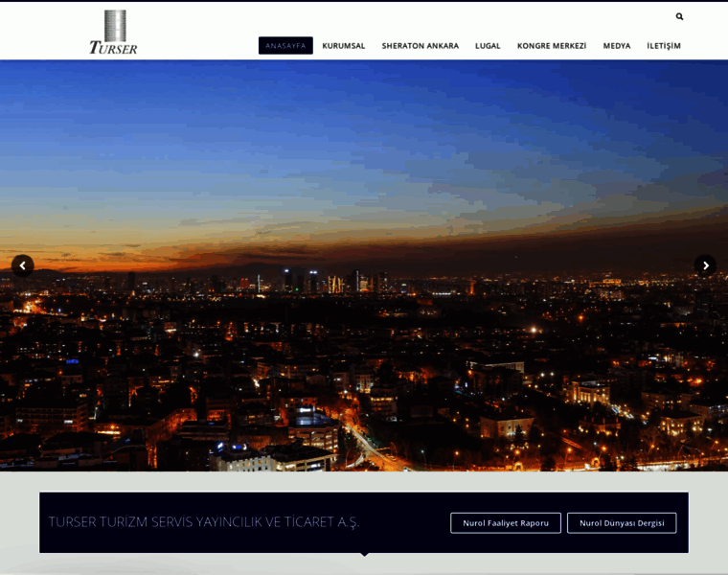The height and width of the screenshot is (575, 728).
Task: Click the lit skyscrapers on the skyline
Action: (335, 282)
